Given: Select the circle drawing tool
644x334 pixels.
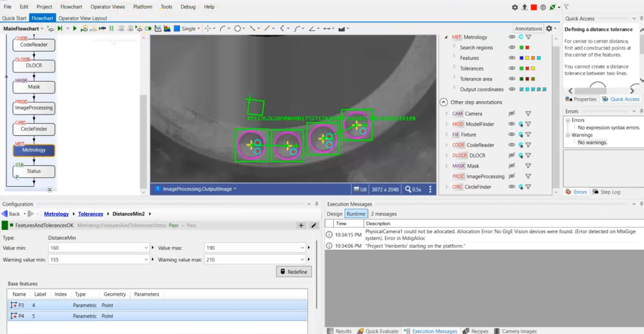Looking at the screenshot, I should click(238, 28).
